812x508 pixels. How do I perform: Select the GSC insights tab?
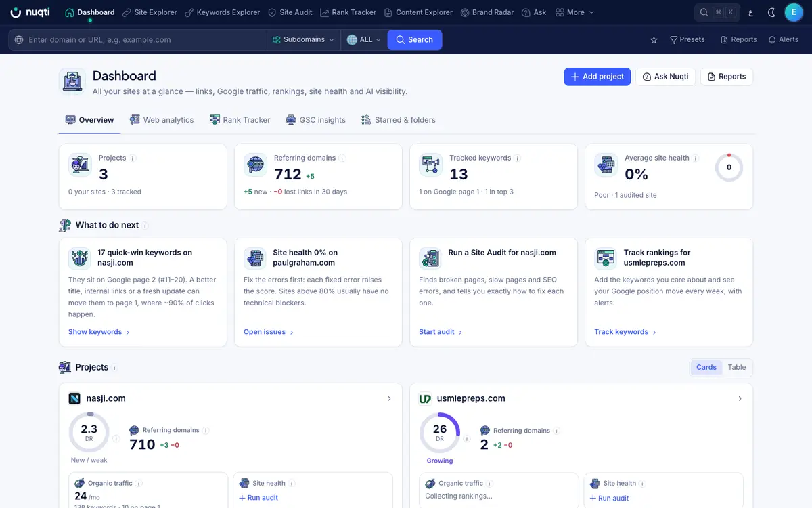tap(316, 120)
